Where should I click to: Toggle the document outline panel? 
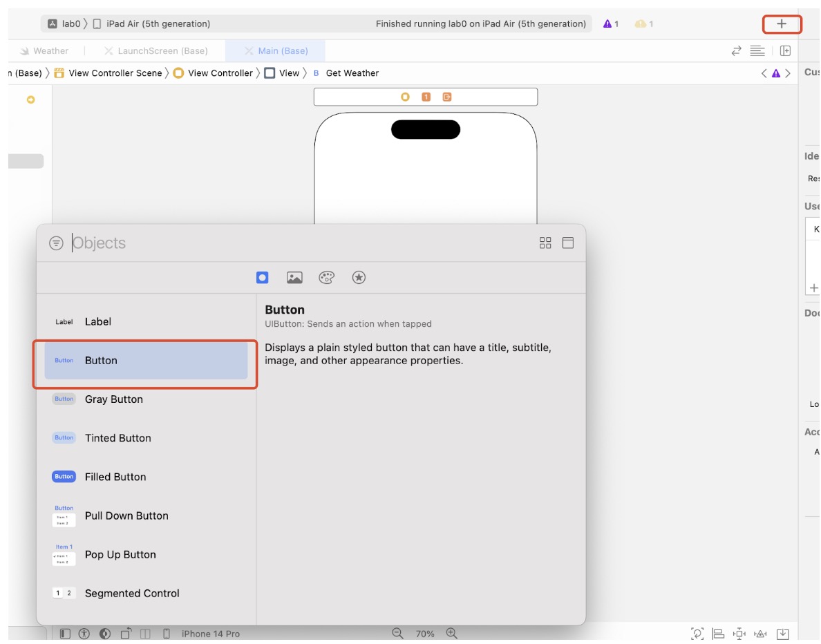[65, 634]
